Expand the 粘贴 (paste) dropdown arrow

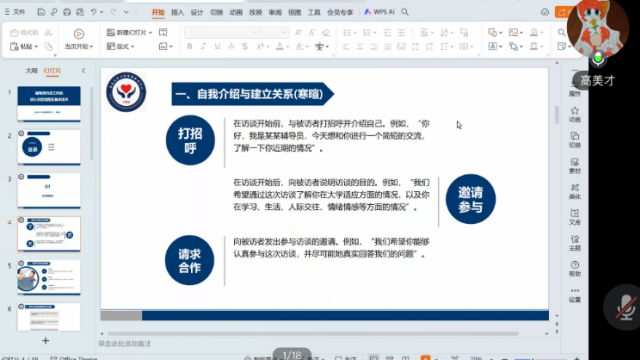coord(36,47)
